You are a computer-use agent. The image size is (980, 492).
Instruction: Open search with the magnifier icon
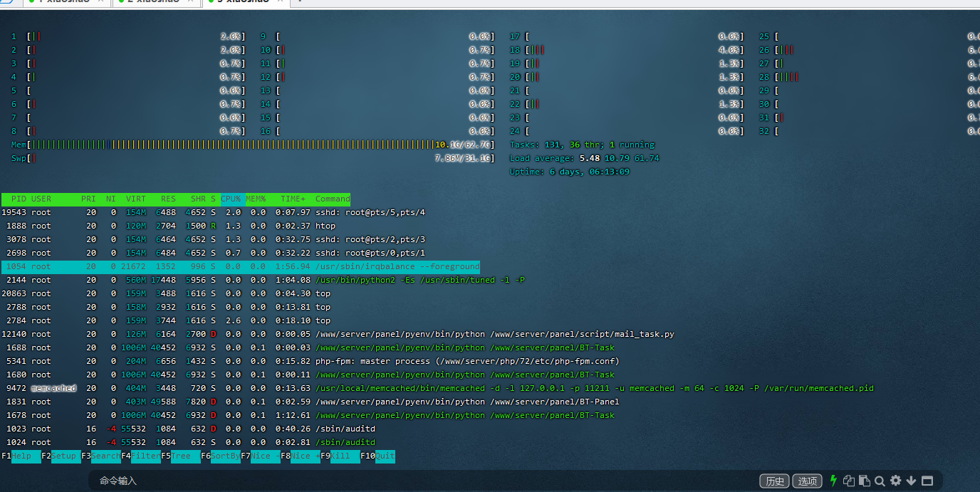880,481
